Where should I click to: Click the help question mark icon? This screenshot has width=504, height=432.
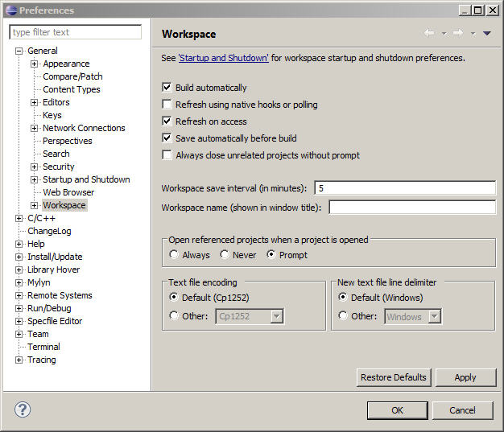[23, 409]
